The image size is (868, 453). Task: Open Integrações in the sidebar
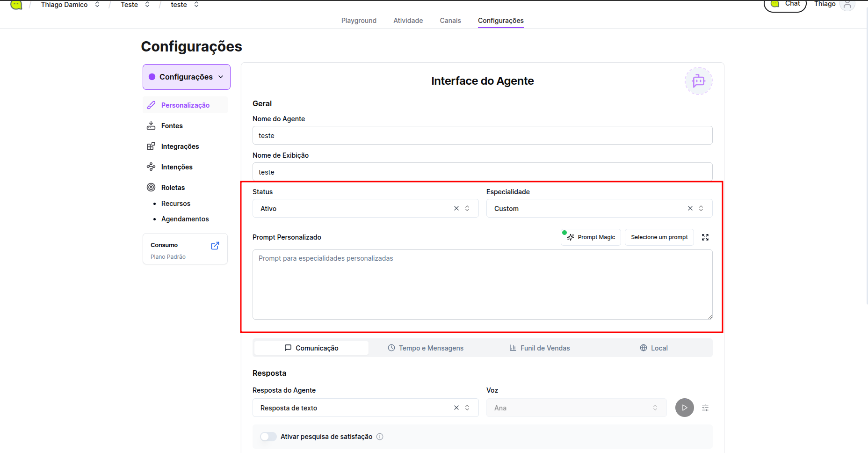point(180,146)
